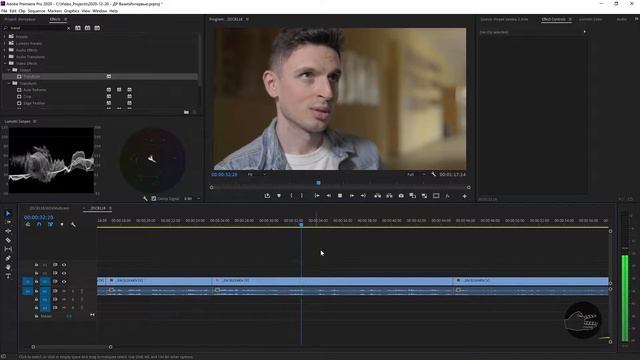Image resolution: width=640 pixels, height=360 pixels.
Task: Click the timeline horizontal zoom scrollbar
Action: [x=72, y=347]
